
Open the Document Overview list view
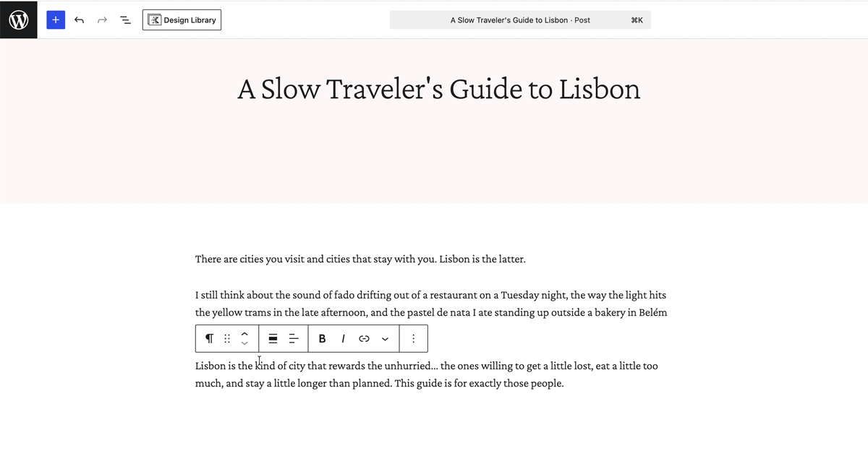pos(125,20)
